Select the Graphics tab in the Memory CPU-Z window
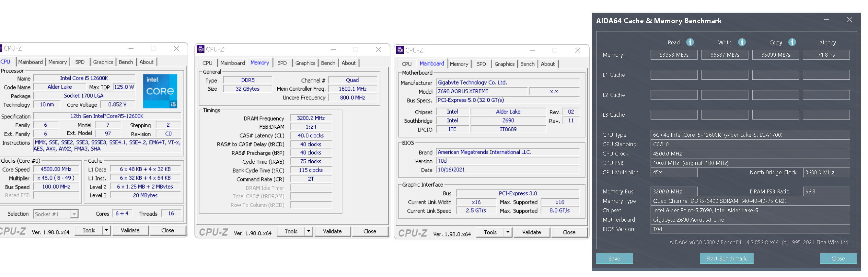This screenshot has width=868, height=277. [x=305, y=63]
